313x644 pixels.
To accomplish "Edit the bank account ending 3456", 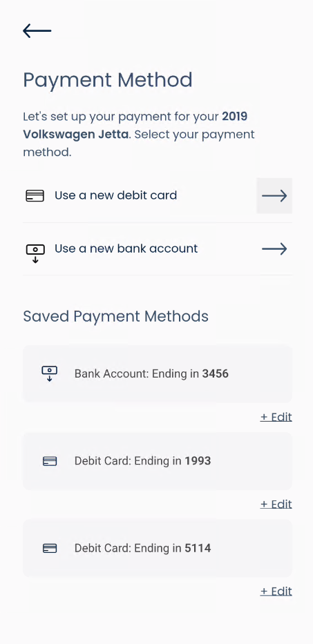I will click(276, 417).
